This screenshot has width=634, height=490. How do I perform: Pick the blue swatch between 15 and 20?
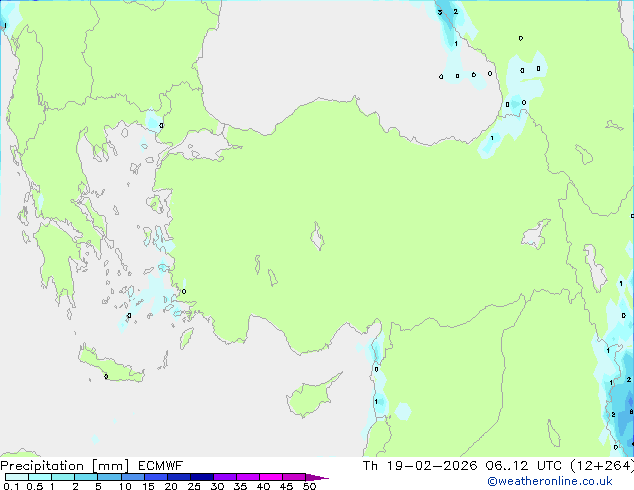(156, 477)
